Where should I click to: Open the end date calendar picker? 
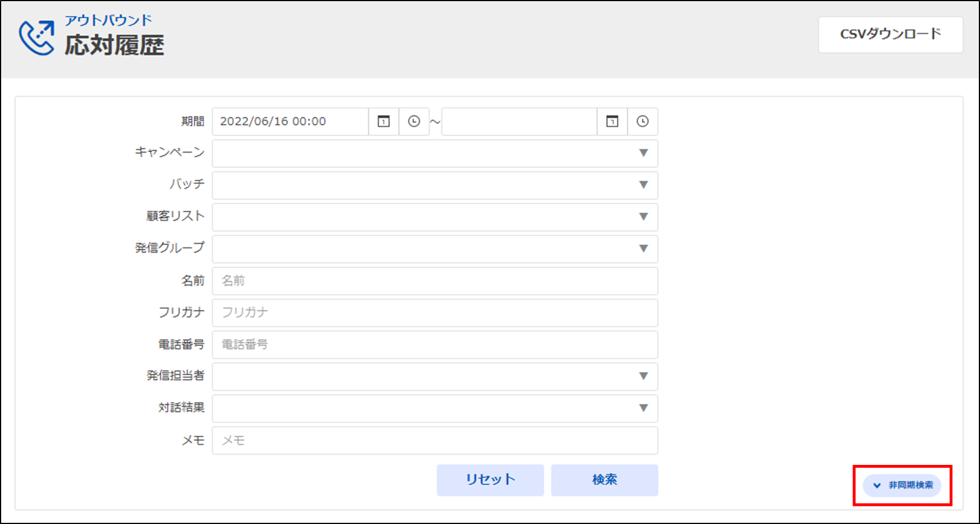(612, 122)
